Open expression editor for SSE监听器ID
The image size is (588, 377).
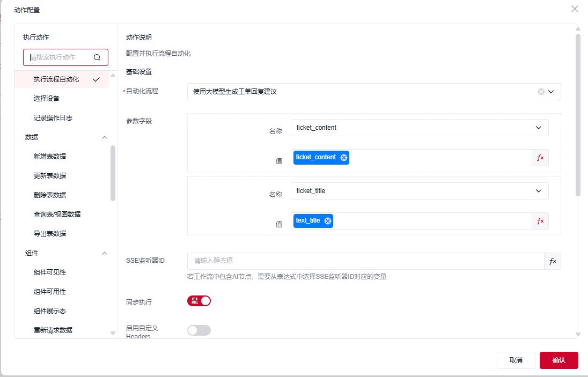point(553,261)
